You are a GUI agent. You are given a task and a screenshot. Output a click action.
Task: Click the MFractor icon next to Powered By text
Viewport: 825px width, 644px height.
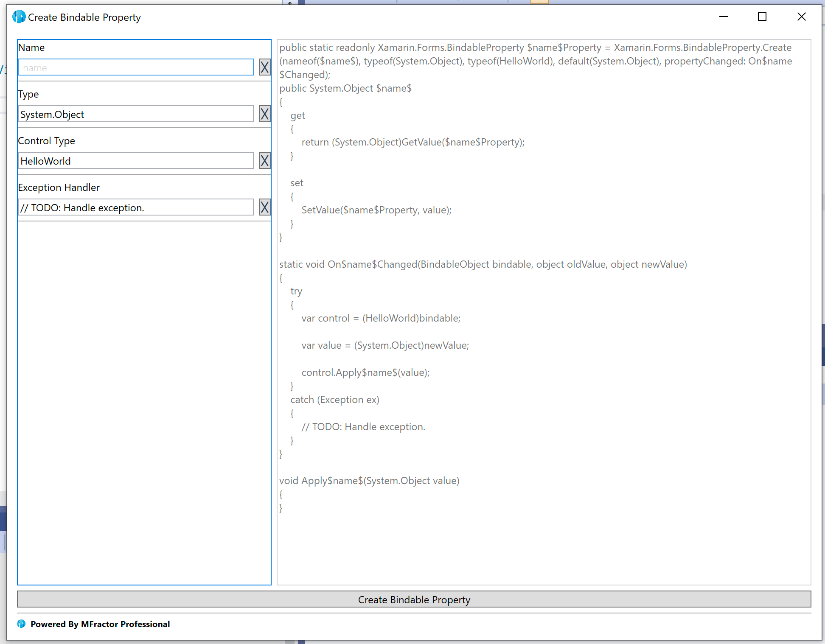click(x=20, y=624)
